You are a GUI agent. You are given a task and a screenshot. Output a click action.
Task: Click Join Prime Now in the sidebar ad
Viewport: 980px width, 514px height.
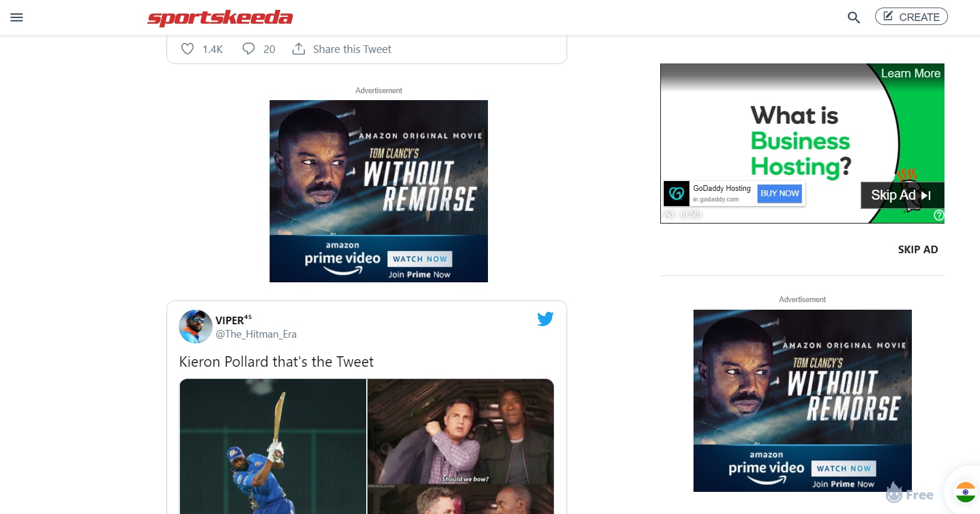(843, 484)
